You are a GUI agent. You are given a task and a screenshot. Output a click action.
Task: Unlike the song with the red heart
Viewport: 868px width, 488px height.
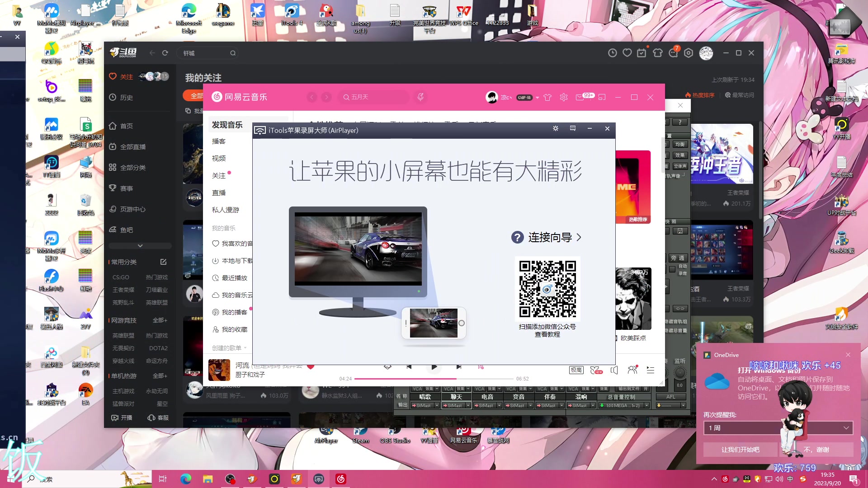(x=311, y=366)
